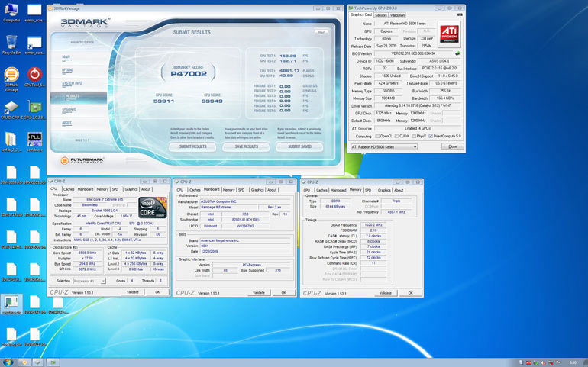
Task: Click the 3DMarkVantage title bar app icon
Action: 50,8
